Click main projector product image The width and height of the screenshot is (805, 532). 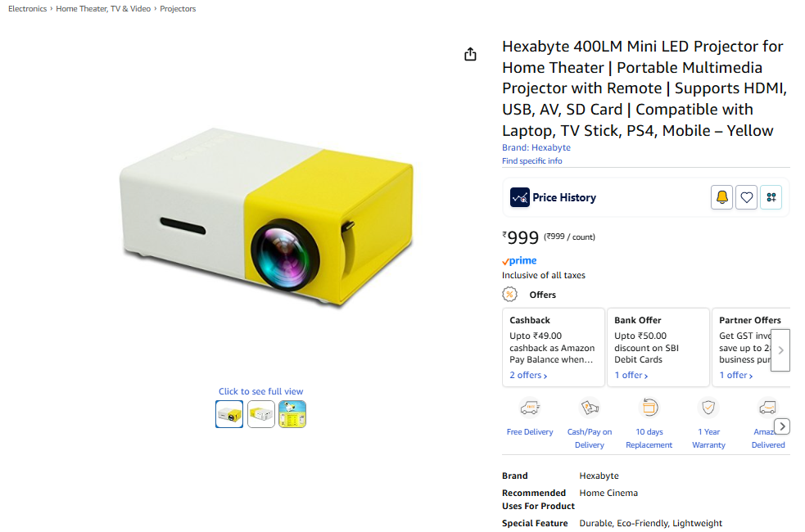click(x=266, y=217)
